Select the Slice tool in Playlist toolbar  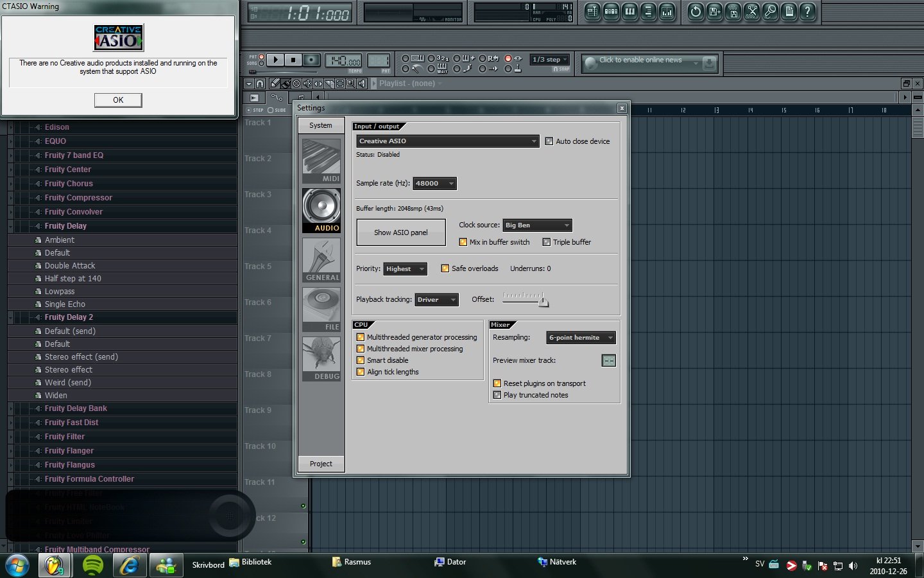coord(329,83)
